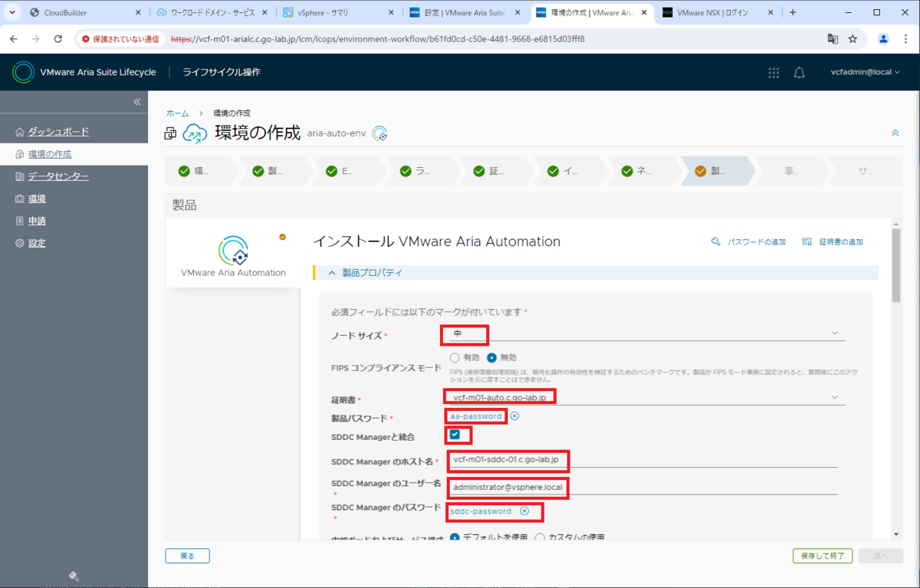
Task: Open the ノード サイズ dropdown
Action: pyautogui.click(x=646, y=333)
